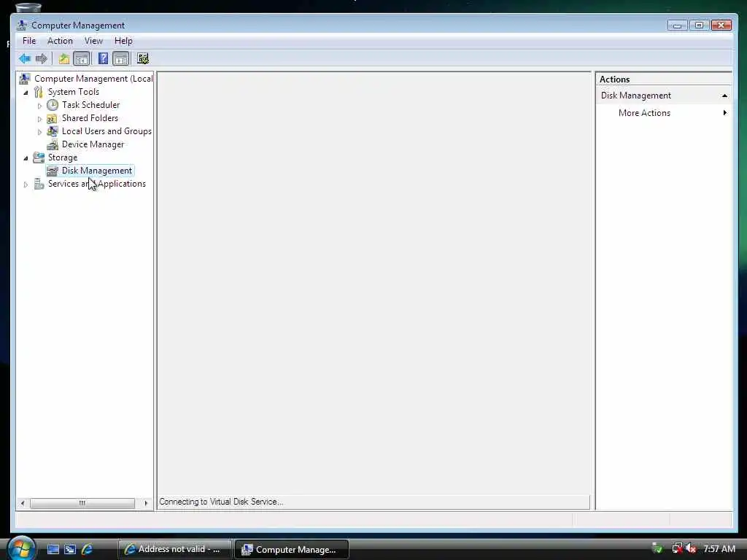The width and height of the screenshot is (747, 560).
Task: Launch Internet Explorer from quick launch
Action: [x=88, y=549]
